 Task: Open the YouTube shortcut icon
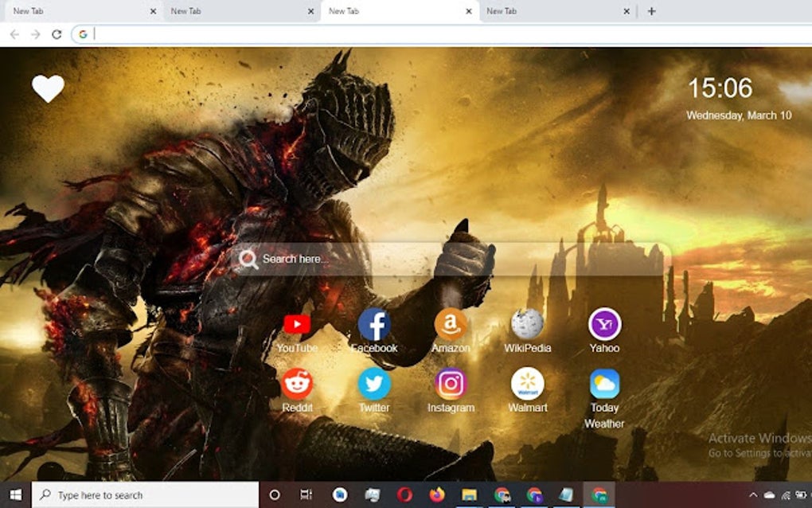[x=297, y=325]
